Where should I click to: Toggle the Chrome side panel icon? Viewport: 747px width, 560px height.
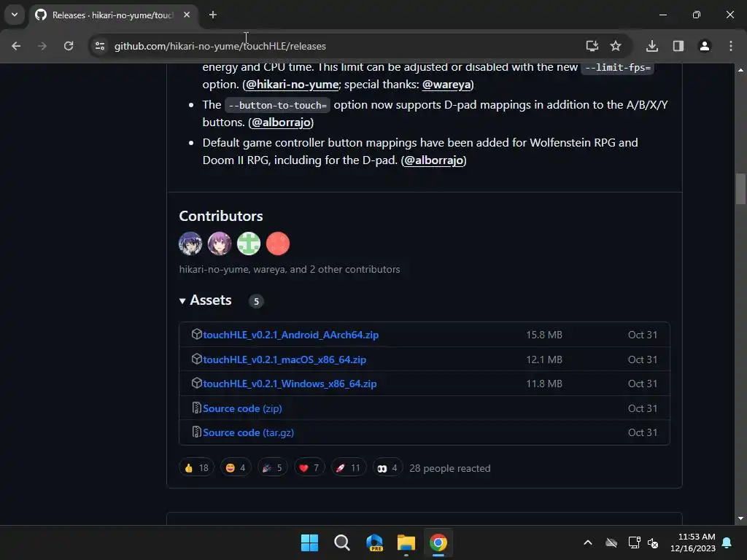point(678,46)
